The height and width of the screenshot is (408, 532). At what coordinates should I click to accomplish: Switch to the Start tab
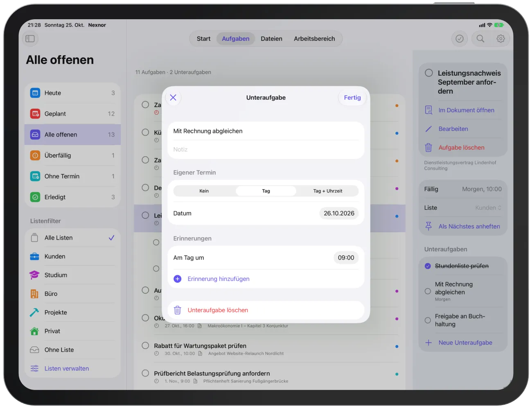203,39
